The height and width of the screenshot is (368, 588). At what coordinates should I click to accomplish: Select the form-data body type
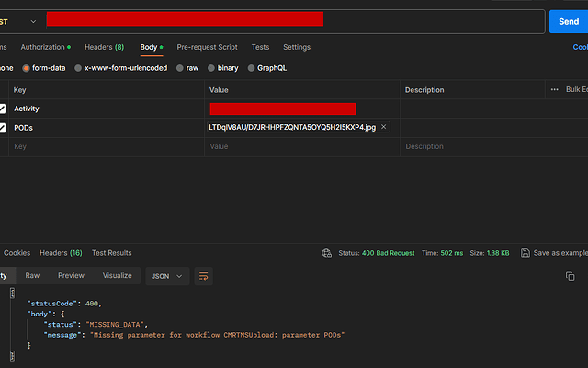[x=28, y=68]
